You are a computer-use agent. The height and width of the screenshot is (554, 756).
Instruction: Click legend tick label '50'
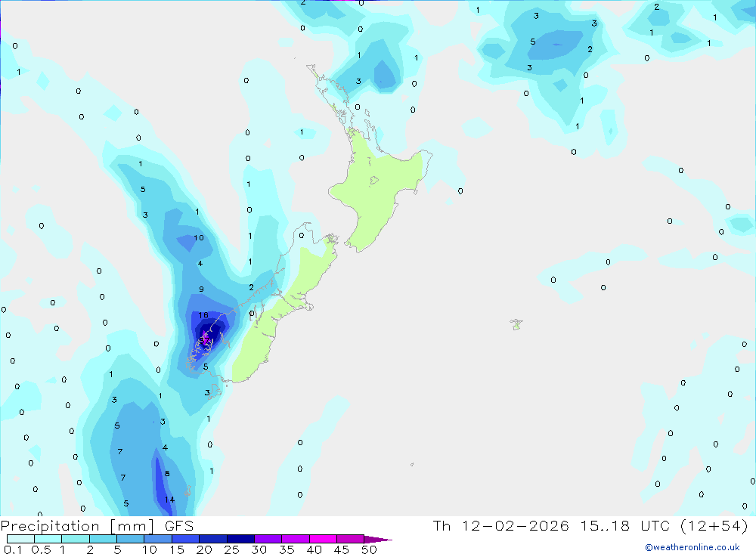[370, 549]
